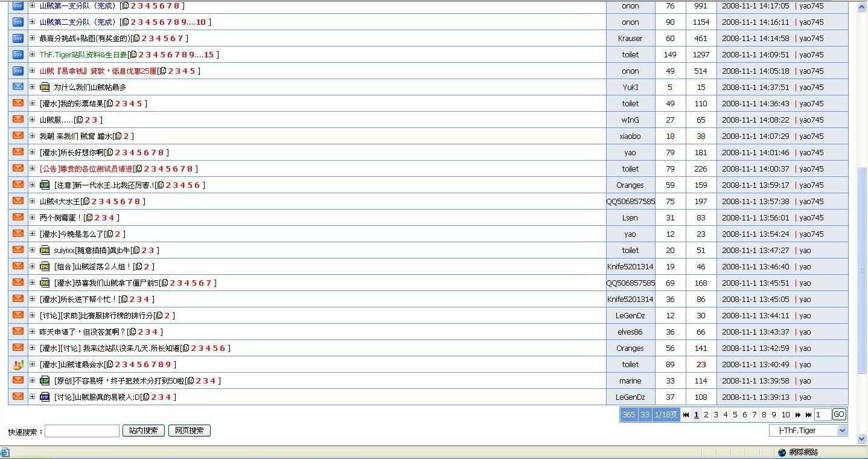Go to page 5 in the pagination bar

735,415
